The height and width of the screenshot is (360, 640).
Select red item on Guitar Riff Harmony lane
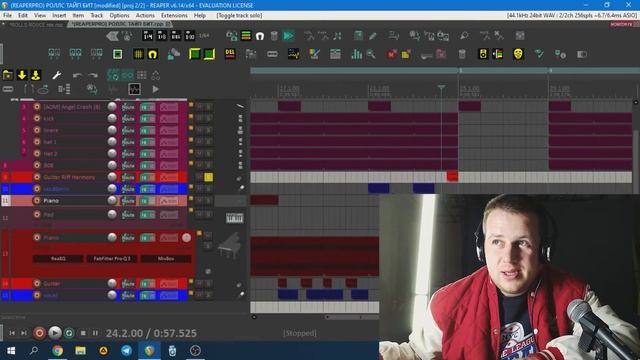pos(452,177)
